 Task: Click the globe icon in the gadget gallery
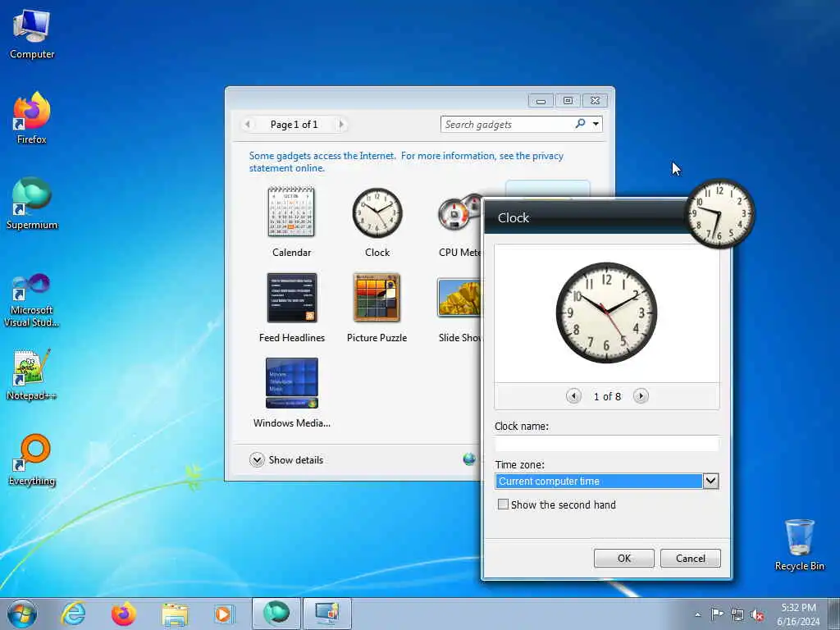click(469, 459)
